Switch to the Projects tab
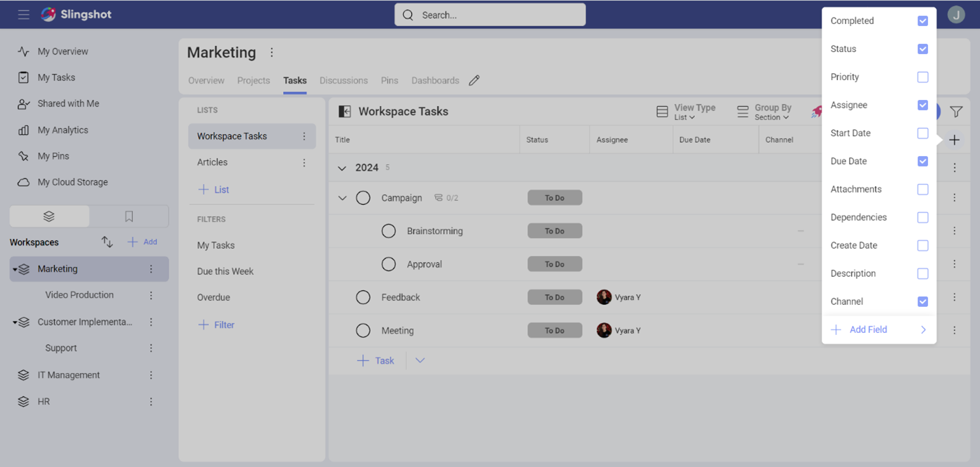The width and height of the screenshot is (980, 467). 254,81
